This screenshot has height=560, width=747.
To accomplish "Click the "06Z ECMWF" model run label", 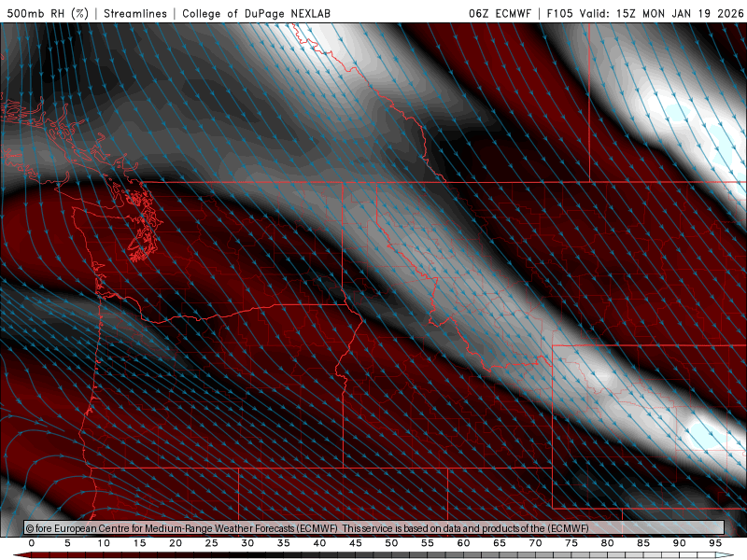I will tap(500, 13).
